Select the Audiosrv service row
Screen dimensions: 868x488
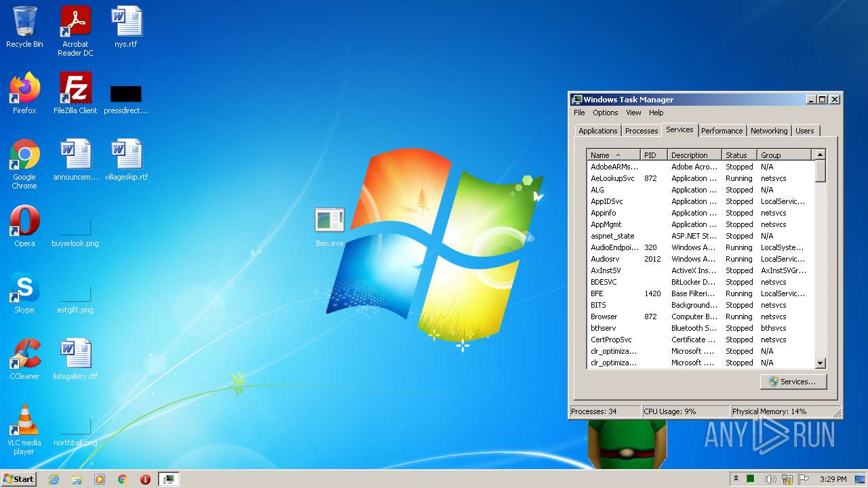(x=701, y=259)
